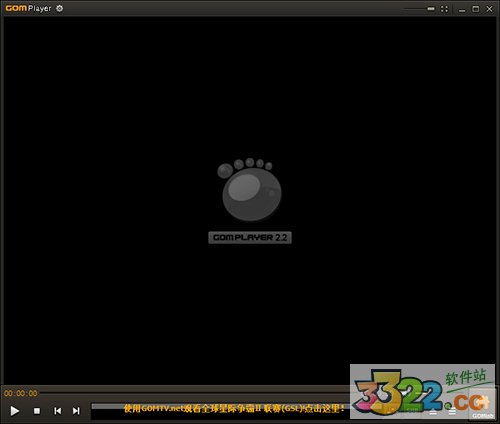Open the GOMTV.net scrolling ad link
The width and height of the screenshot is (500, 424).
pos(234,408)
